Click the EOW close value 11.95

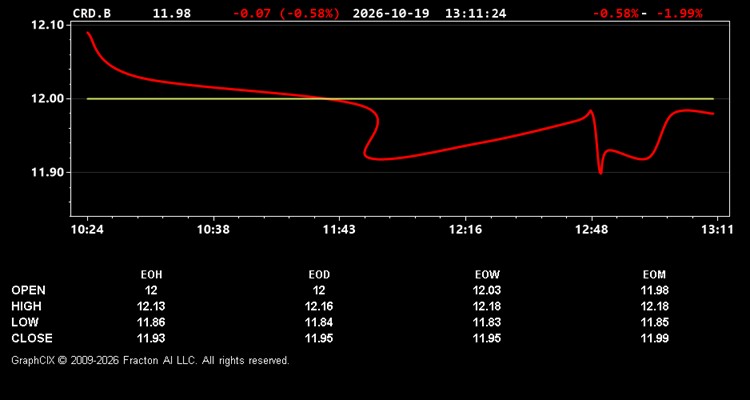click(x=487, y=338)
